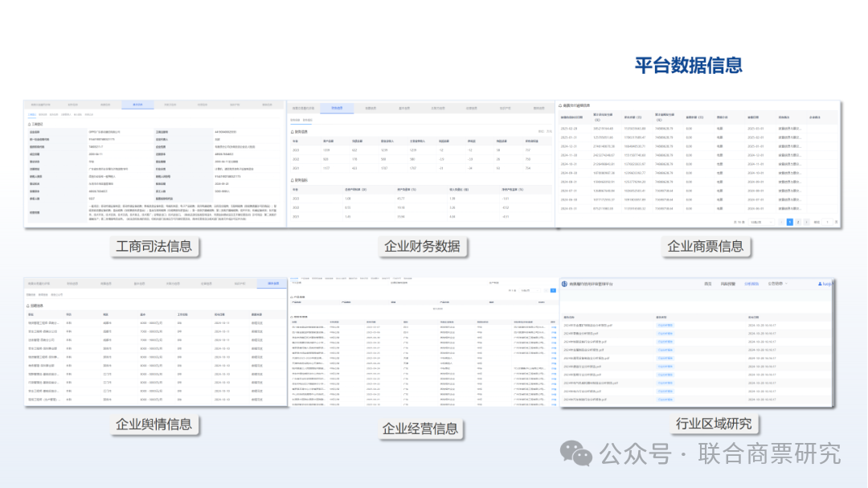Open the page size dropdown in bill table pagination

[759, 221]
